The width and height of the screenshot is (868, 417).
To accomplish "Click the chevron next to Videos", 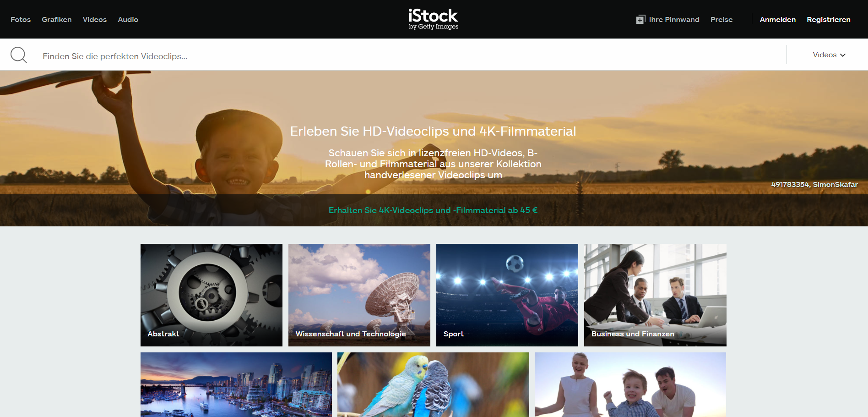I will (843, 55).
